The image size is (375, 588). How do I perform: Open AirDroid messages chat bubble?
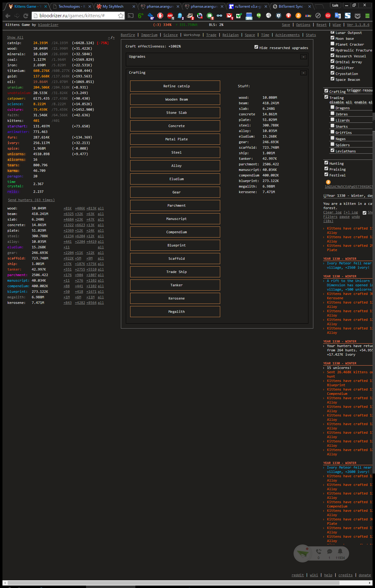[329, 552]
